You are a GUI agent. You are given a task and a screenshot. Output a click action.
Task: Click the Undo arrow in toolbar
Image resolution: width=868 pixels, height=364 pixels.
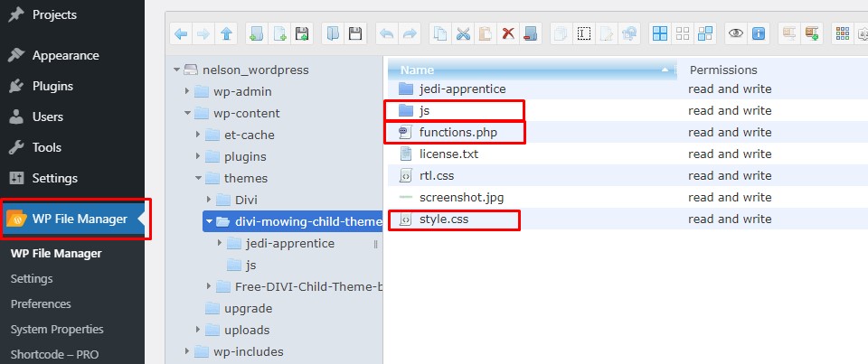click(x=387, y=33)
